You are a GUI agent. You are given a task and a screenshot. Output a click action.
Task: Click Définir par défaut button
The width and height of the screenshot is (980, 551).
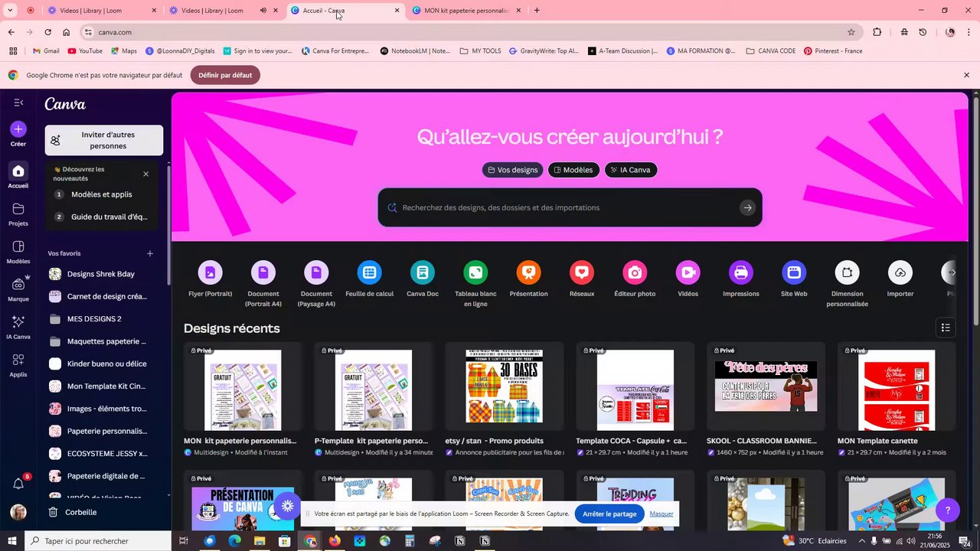point(225,75)
